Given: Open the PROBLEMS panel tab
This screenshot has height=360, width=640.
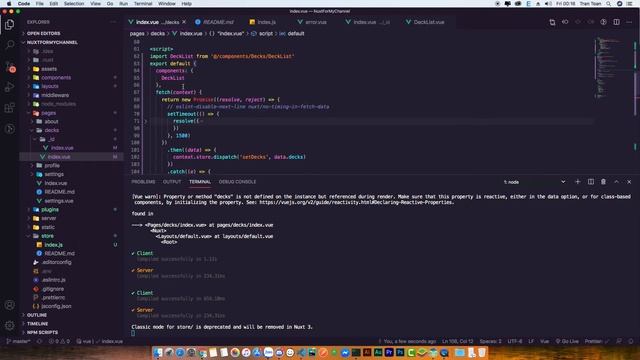Looking at the screenshot, I should click(x=143, y=182).
